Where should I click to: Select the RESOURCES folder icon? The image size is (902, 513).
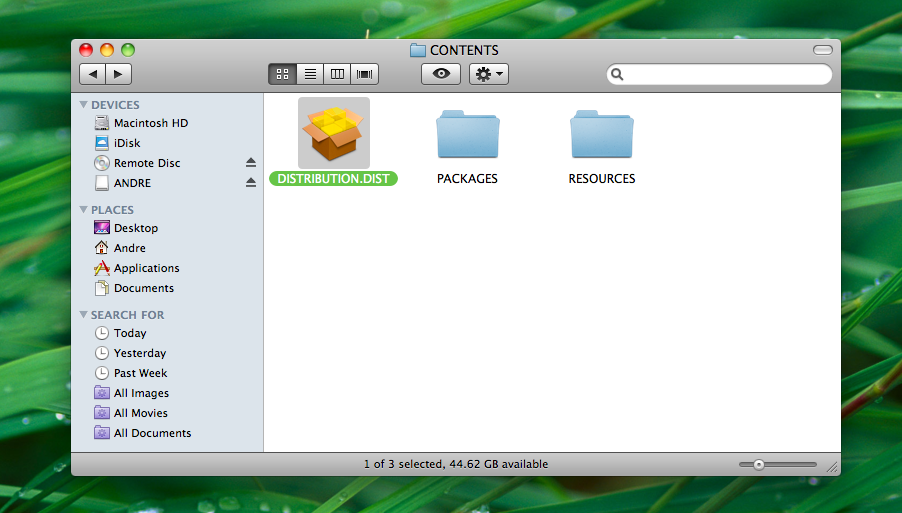point(602,134)
